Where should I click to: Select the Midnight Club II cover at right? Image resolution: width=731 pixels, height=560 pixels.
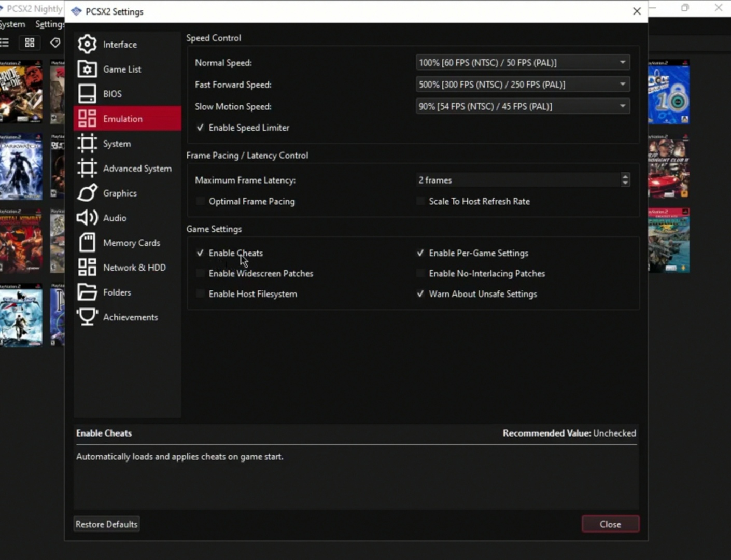click(x=669, y=166)
